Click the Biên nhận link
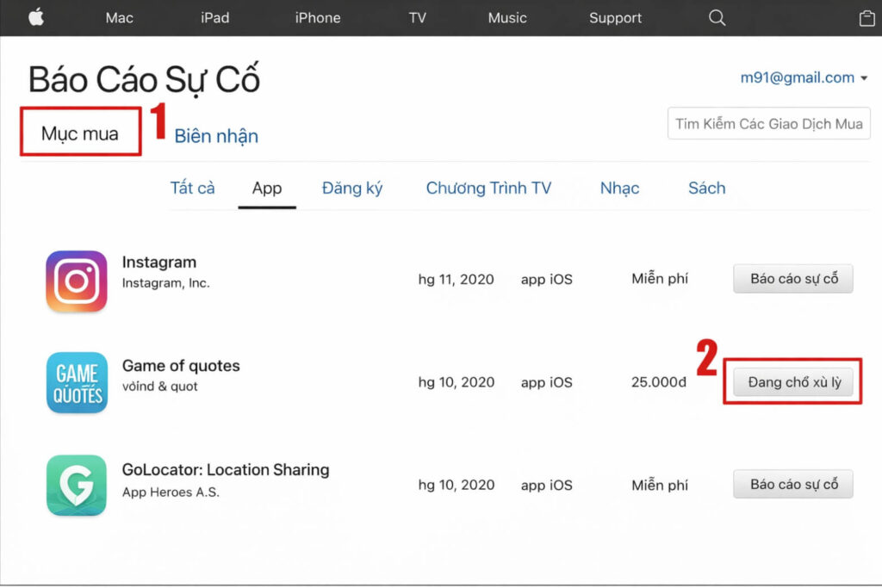Image resolution: width=882 pixels, height=588 pixels. (216, 136)
